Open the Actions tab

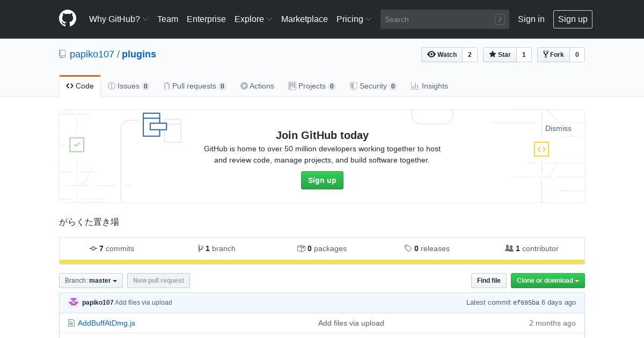pos(257,86)
